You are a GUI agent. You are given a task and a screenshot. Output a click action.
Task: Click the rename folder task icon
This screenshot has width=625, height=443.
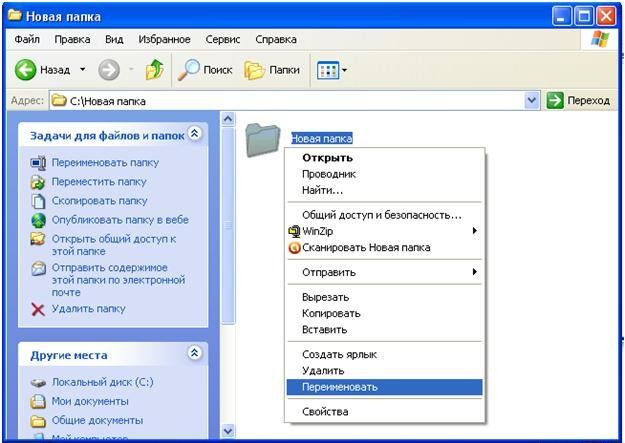(x=38, y=163)
